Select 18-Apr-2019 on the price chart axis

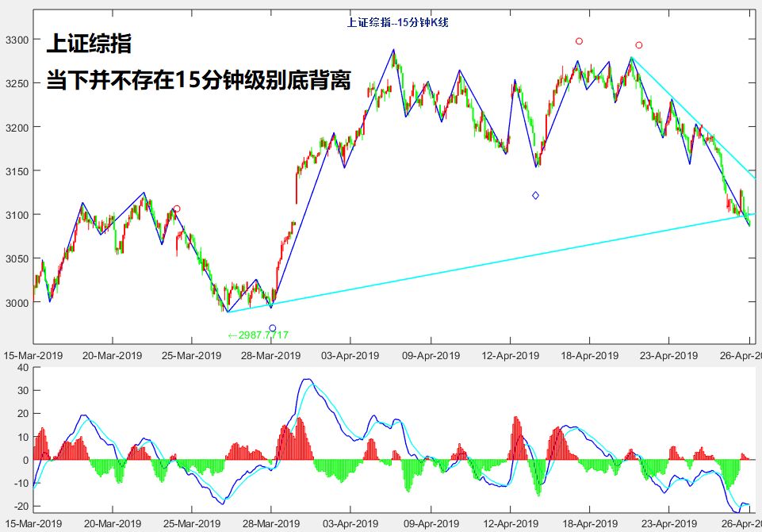[589, 356]
